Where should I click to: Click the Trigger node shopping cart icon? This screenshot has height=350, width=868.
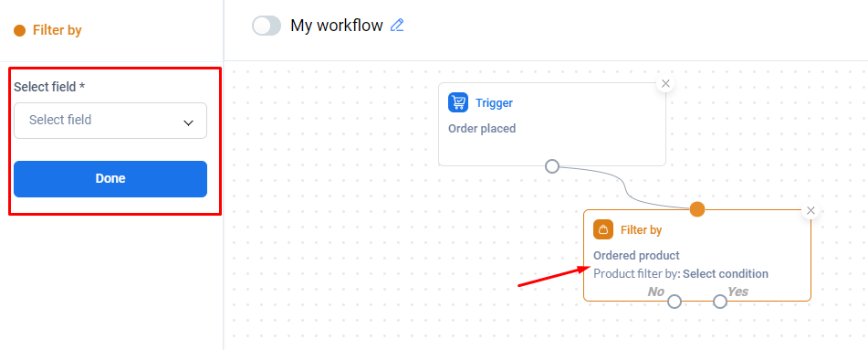[x=458, y=102]
